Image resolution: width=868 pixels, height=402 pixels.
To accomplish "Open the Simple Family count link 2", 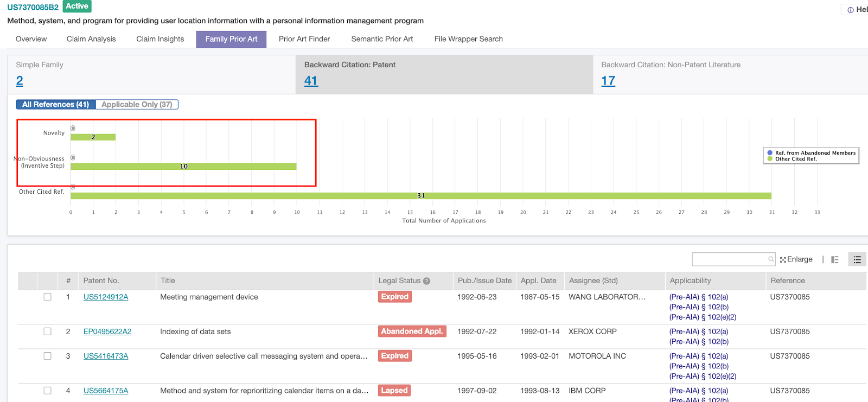I will coord(20,81).
